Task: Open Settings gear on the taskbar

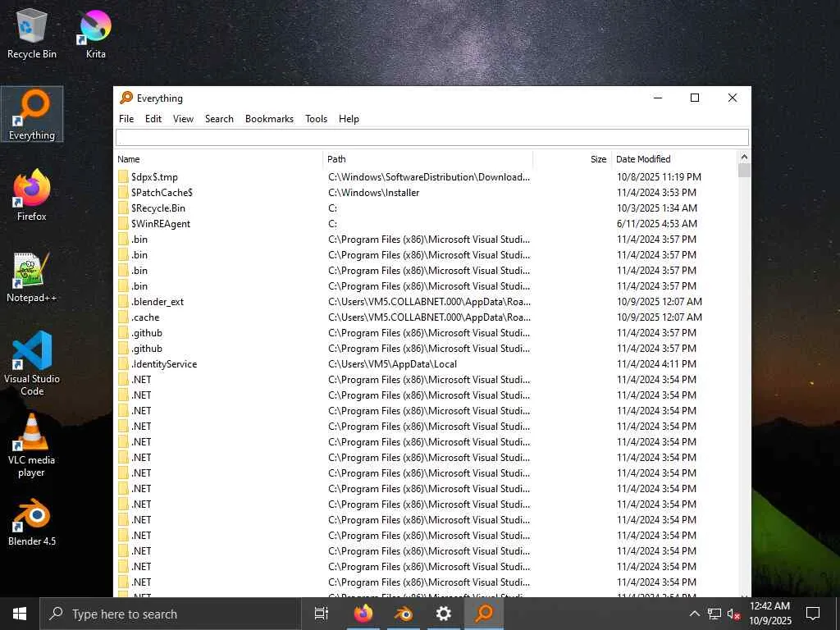Action: point(444,614)
